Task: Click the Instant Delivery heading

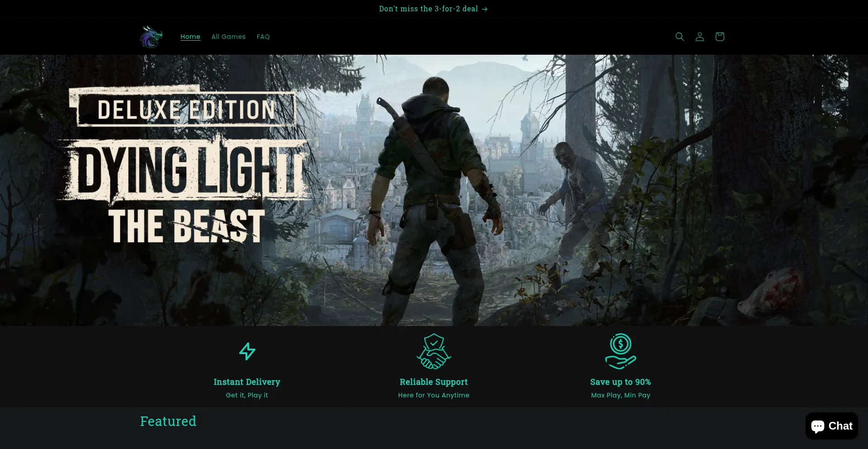Action: click(x=247, y=382)
